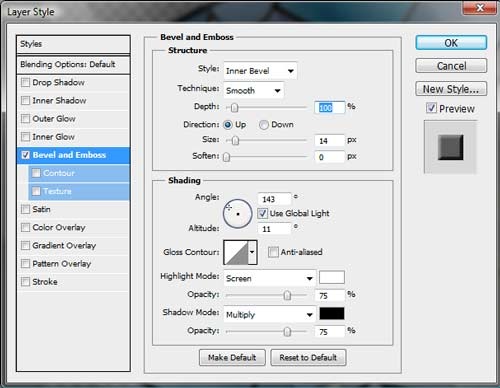Close the Layer Style dialog
The image size is (500, 388).
tap(480, 7)
